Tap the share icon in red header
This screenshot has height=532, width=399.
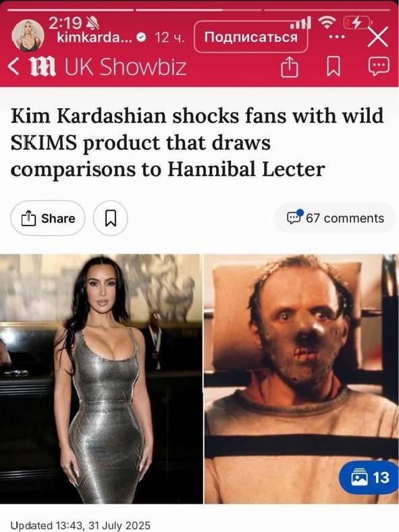[x=290, y=67]
